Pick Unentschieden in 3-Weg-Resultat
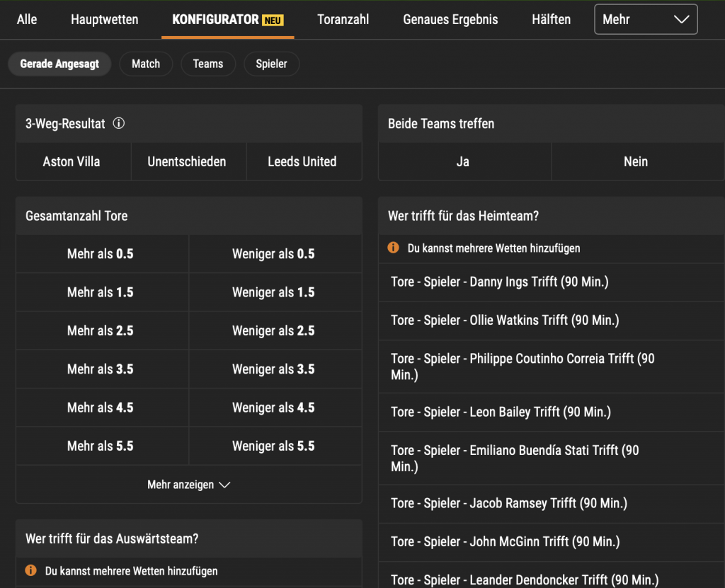The width and height of the screenshot is (725, 588). pyautogui.click(x=187, y=162)
